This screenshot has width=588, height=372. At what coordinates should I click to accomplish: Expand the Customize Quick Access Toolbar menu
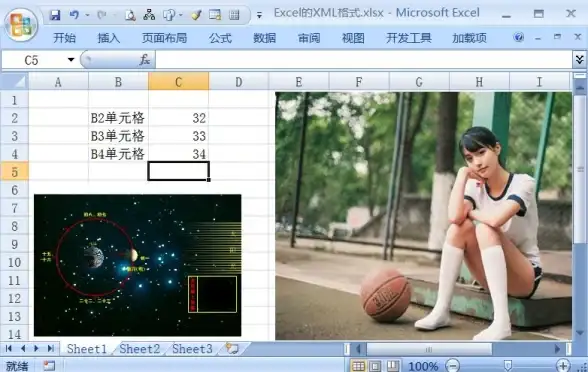pyautogui.click(x=259, y=15)
